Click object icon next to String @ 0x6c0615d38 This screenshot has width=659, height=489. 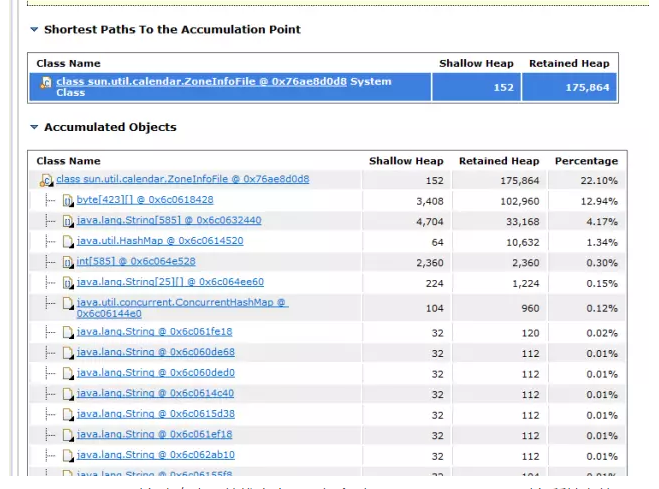click(68, 415)
